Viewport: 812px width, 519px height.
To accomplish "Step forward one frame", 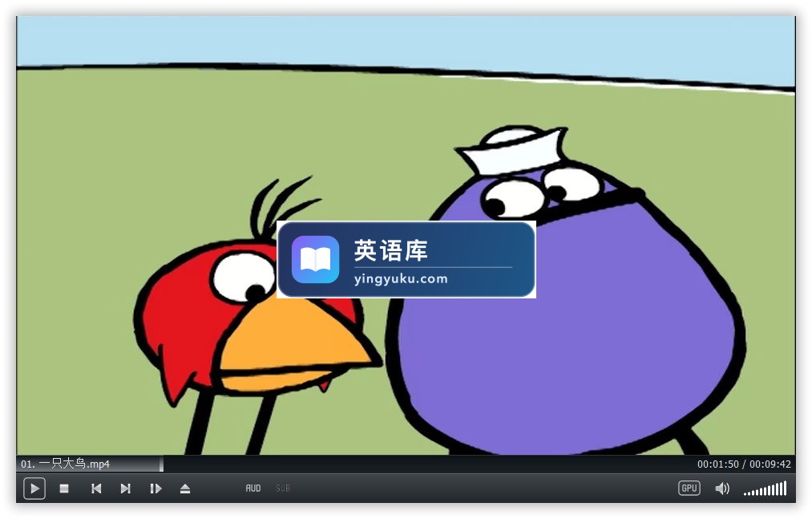I will click(x=156, y=489).
